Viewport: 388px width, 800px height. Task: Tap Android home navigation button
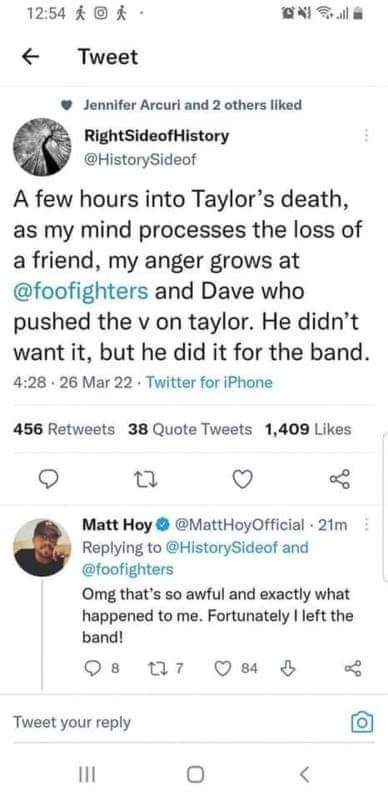[x=195, y=776]
